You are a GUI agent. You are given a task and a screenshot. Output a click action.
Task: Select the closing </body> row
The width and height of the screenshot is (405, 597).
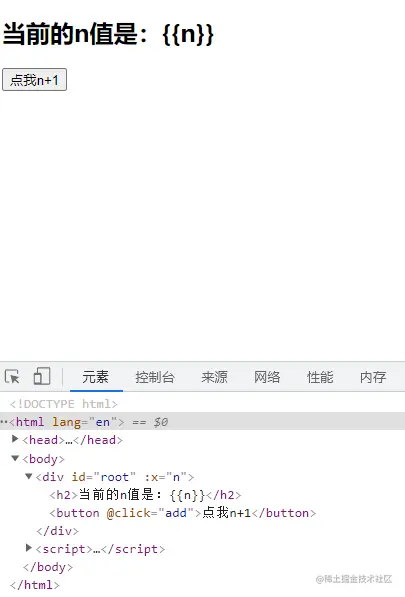(x=48, y=567)
